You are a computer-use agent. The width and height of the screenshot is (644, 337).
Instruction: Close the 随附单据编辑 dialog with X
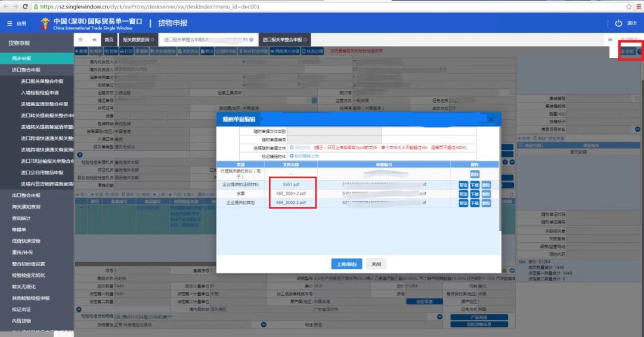coord(491,119)
